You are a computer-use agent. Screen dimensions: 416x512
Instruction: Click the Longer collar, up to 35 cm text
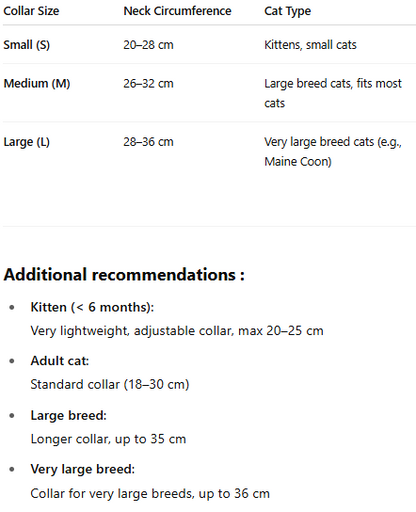[x=108, y=439]
